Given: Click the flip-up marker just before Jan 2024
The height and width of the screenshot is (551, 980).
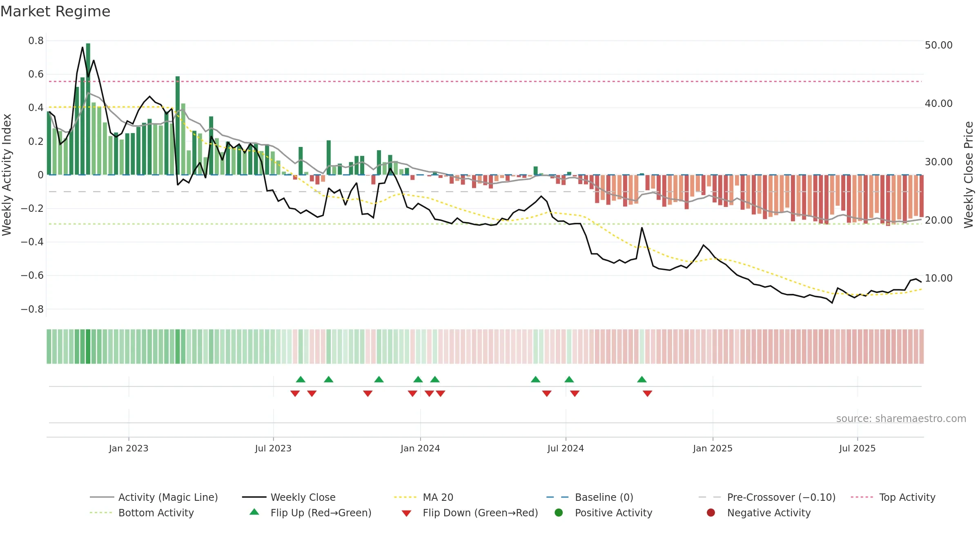Looking at the screenshot, I should 418,379.
